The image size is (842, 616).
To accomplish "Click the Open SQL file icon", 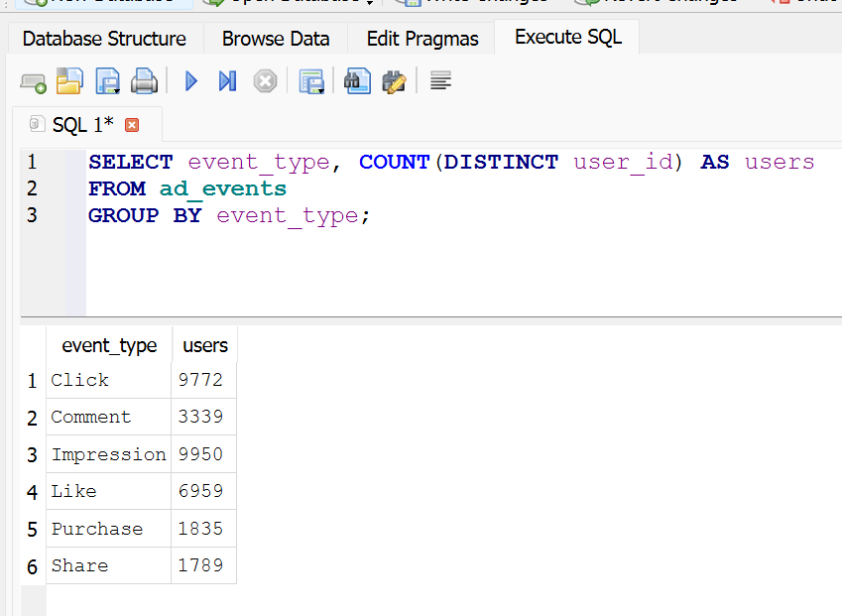I will (69, 81).
